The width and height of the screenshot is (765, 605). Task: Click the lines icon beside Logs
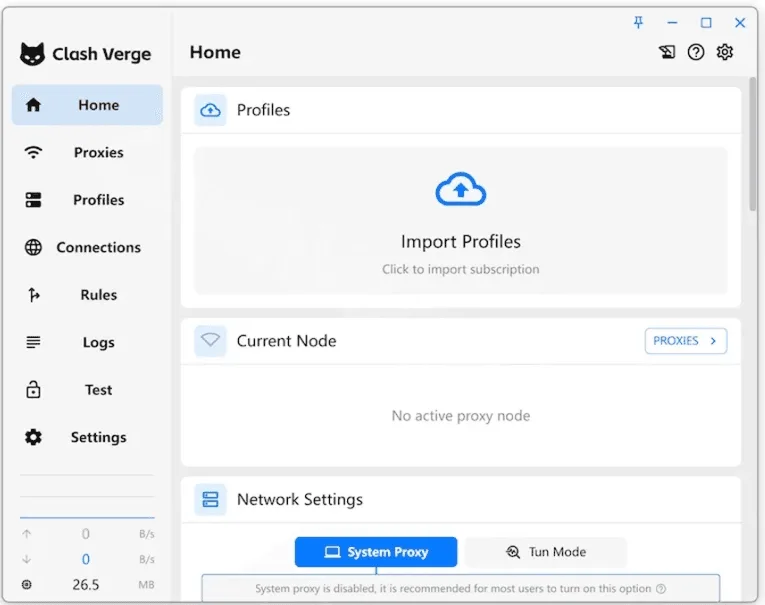coord(33,342)
